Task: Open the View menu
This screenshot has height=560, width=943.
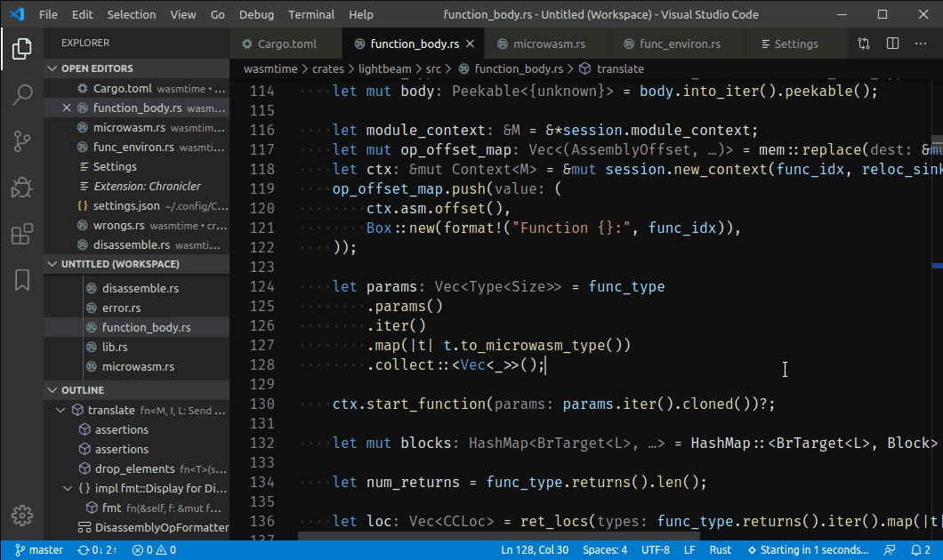Action: click(183, 14)
